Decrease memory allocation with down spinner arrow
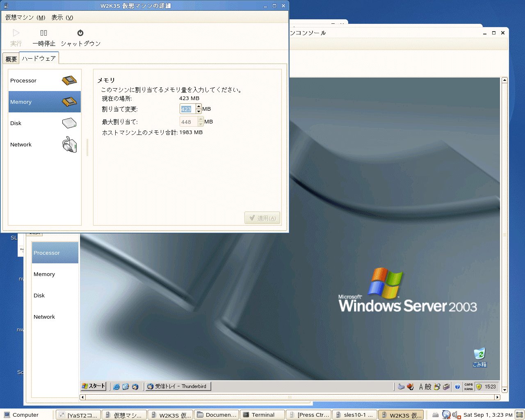This screenshot has height=420, width=525. click(199, 112)
